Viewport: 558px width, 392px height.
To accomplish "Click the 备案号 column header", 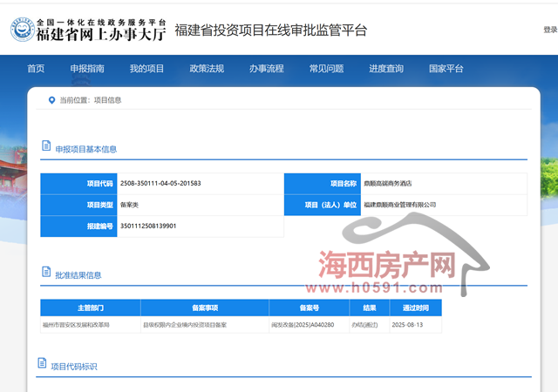I will coord(310,308).
